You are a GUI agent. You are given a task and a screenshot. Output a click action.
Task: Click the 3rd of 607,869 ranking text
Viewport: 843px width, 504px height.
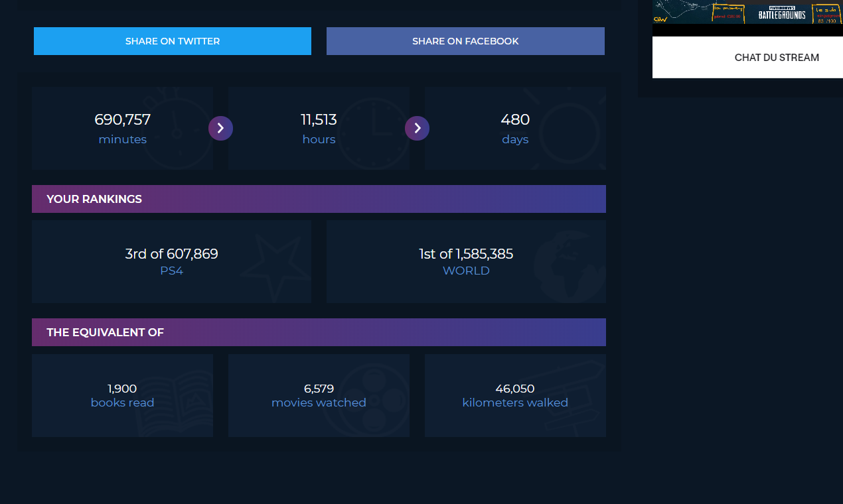171,254
